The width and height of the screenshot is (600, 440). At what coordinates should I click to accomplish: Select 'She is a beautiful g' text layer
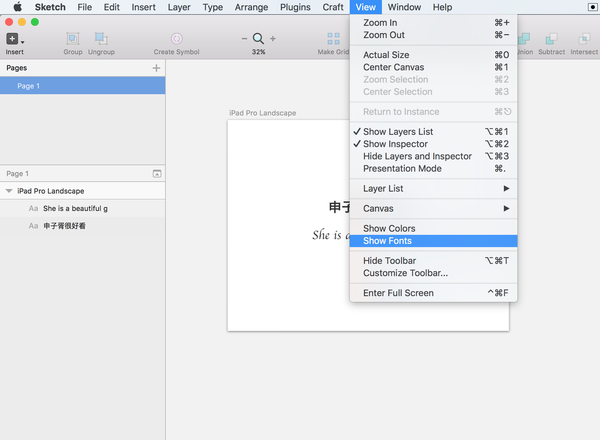[x=83, y=209]
